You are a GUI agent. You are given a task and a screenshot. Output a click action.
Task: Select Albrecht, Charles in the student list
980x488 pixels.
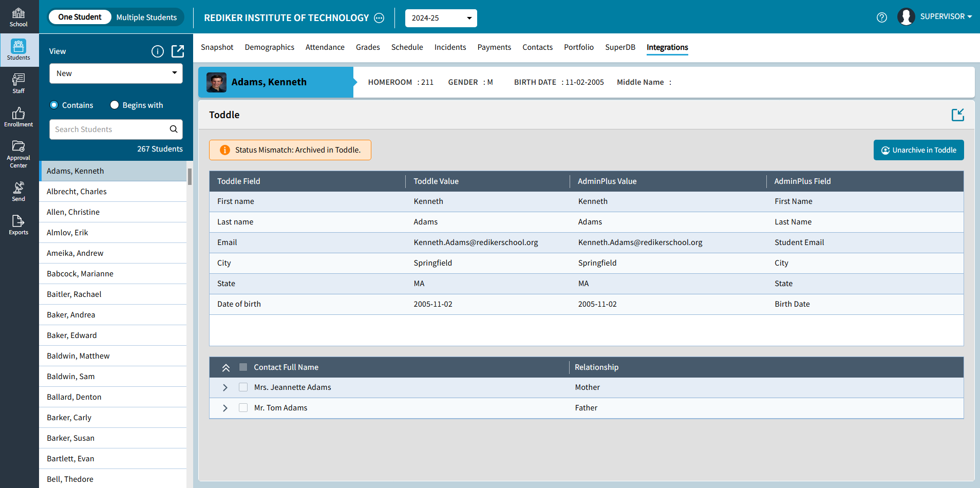[x=113, y=192]
